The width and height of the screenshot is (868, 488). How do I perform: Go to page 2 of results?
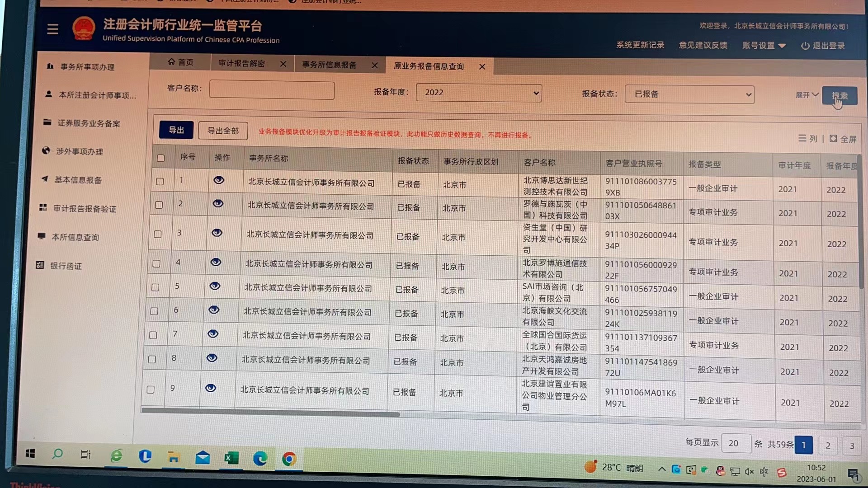point(828,445)
